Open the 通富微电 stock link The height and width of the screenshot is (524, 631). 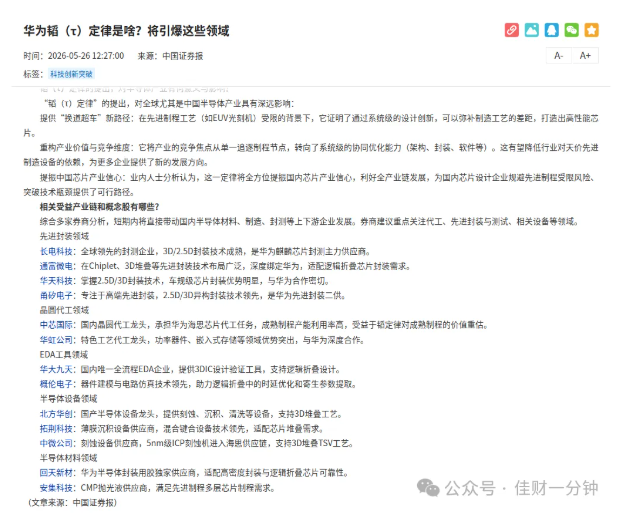coord(56,266)
